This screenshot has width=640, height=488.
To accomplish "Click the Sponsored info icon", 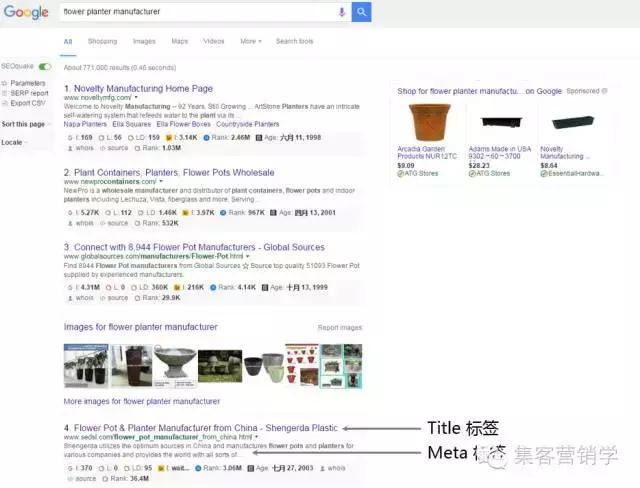I will coord(604,91).
